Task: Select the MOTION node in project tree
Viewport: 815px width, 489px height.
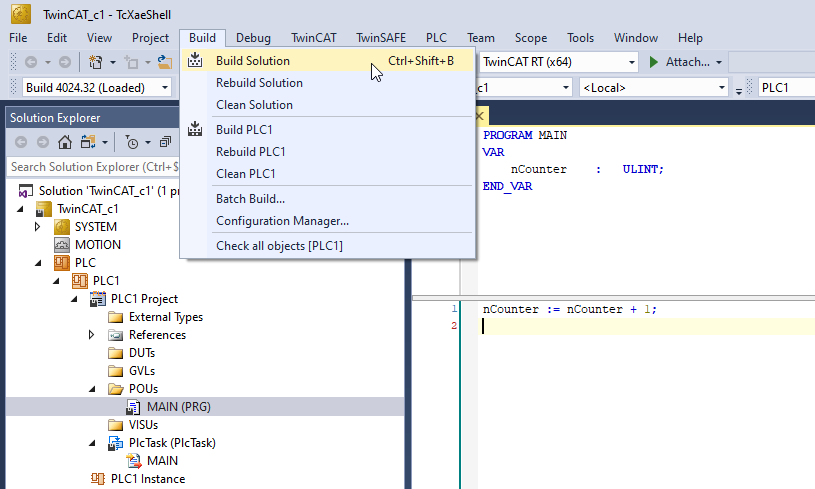Action: 97,245
